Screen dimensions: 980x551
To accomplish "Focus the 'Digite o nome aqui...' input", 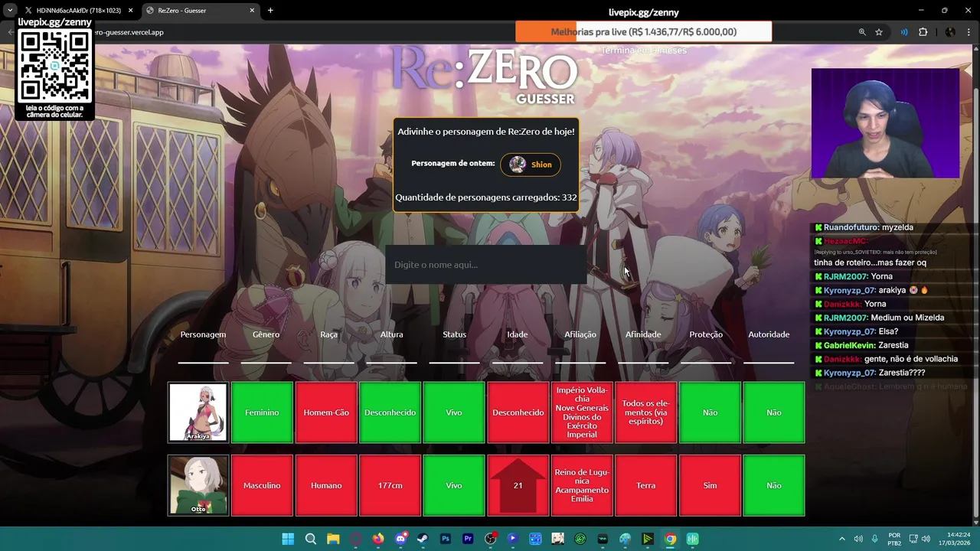I will point(486,265).
